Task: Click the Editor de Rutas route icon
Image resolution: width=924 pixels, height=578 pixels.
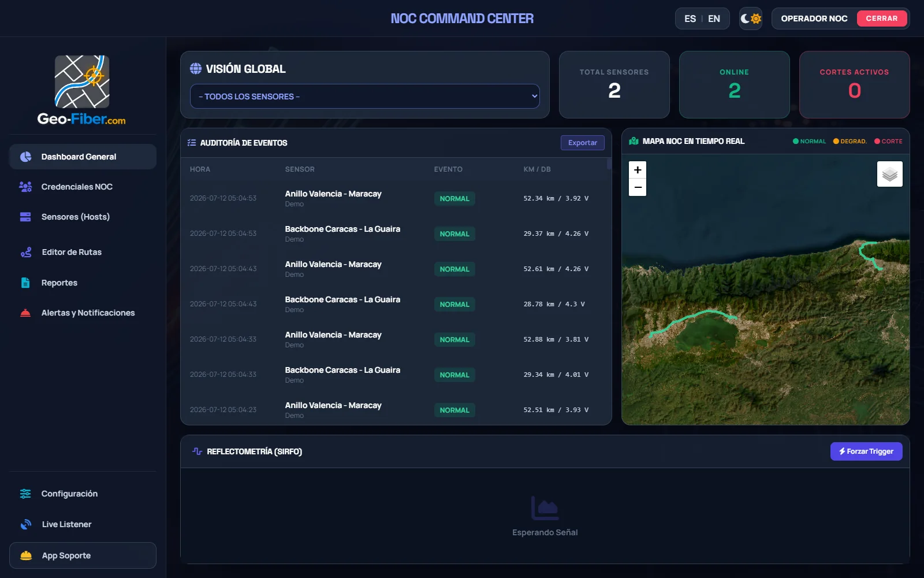Action: pyautogui.click(x=26, y=252)
